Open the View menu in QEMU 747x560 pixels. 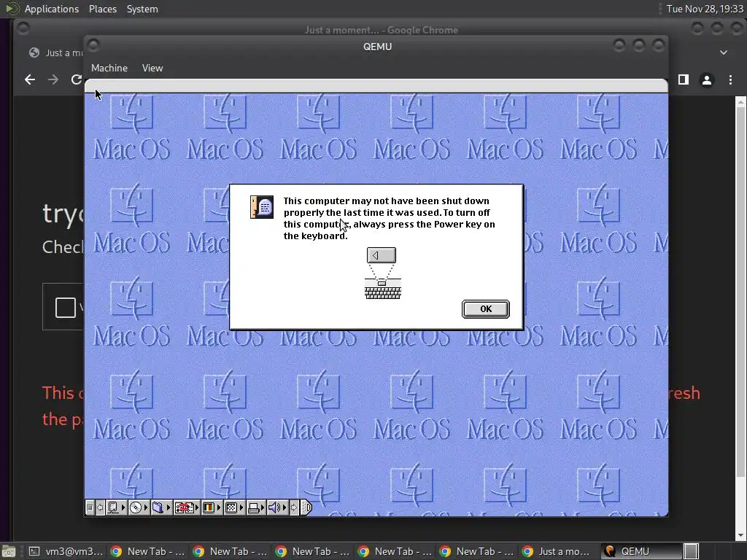click(x=152, y=68)
